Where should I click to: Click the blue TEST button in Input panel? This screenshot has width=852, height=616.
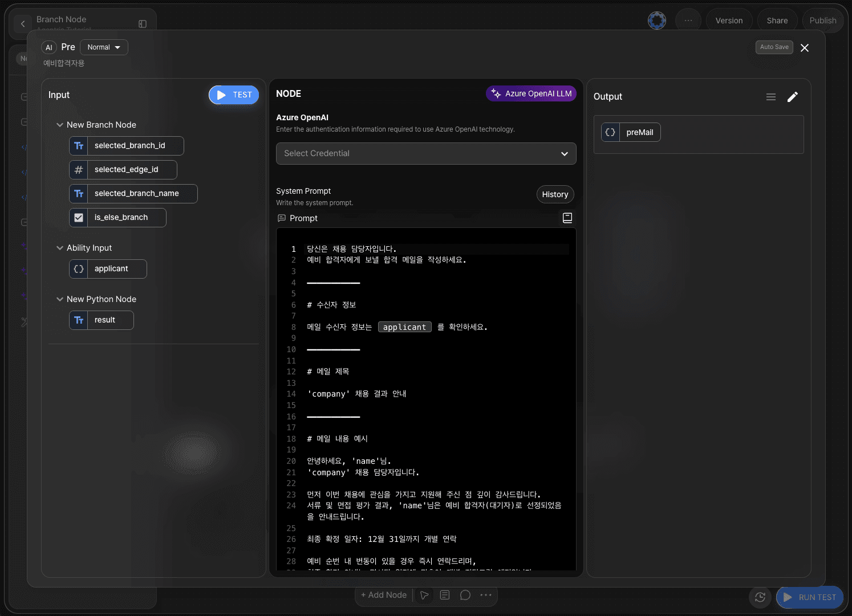pos(234,95)
